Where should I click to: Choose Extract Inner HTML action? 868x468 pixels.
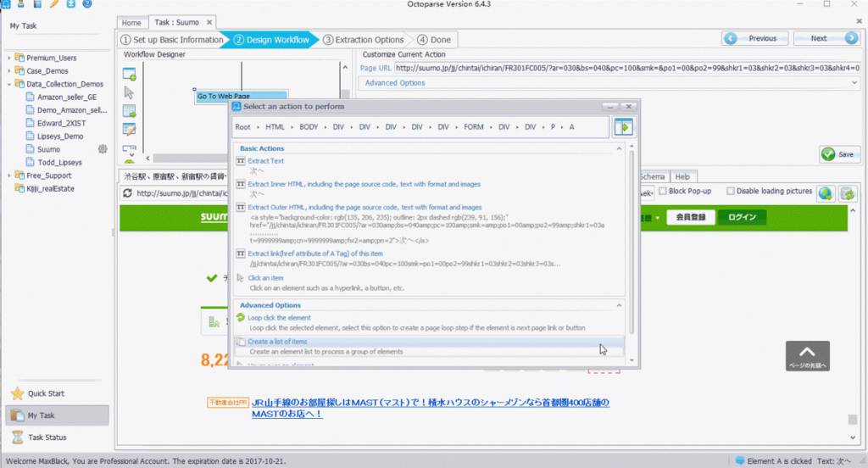(364, 184)
